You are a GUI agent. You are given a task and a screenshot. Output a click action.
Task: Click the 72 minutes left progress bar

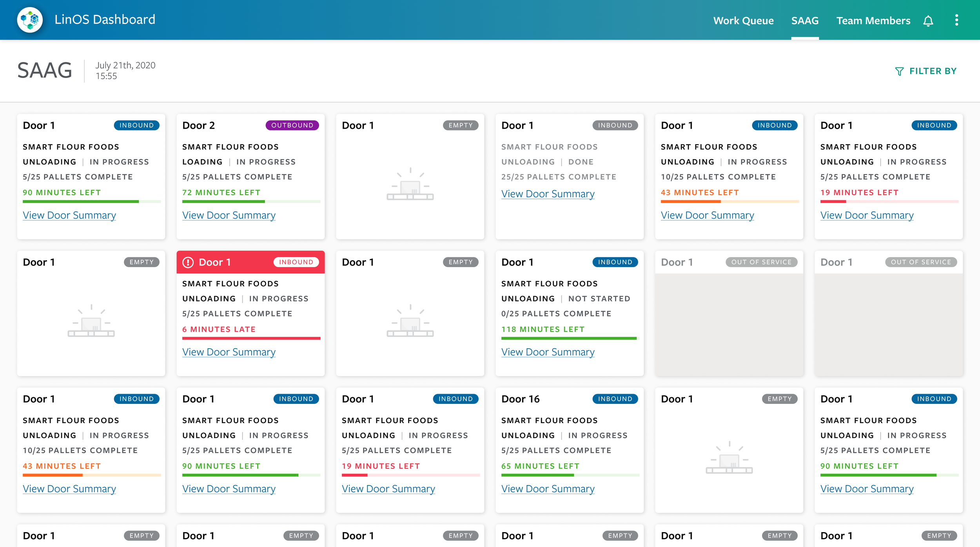pyautogui.click(x=251, y=202)
